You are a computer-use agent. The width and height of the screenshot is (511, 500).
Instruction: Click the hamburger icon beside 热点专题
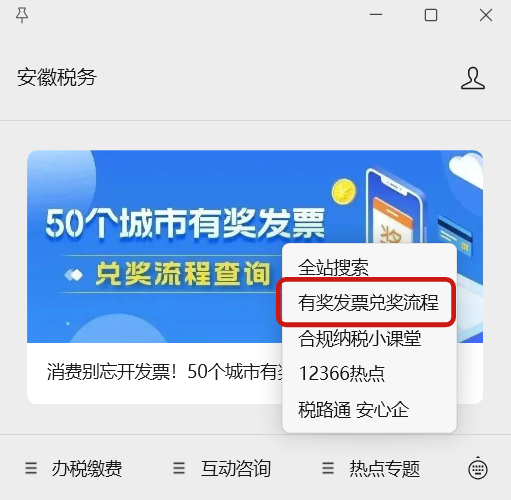(x=328, y=468)
